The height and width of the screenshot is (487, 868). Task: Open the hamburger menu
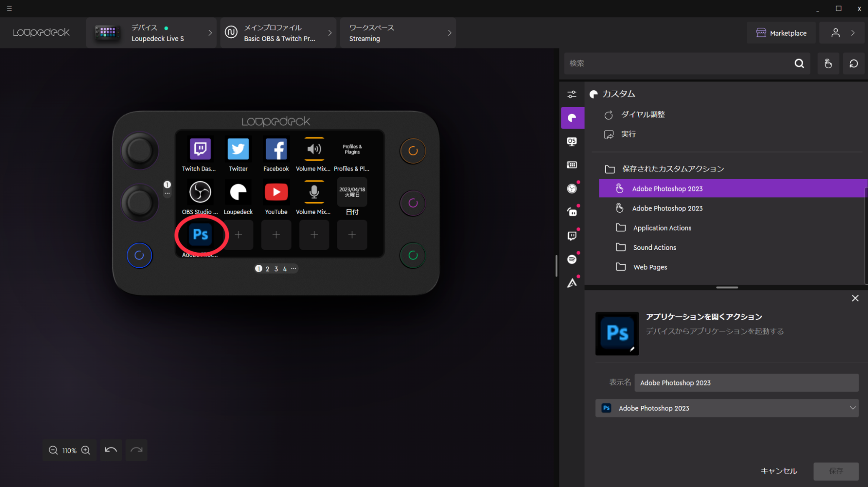coord(9,8)
